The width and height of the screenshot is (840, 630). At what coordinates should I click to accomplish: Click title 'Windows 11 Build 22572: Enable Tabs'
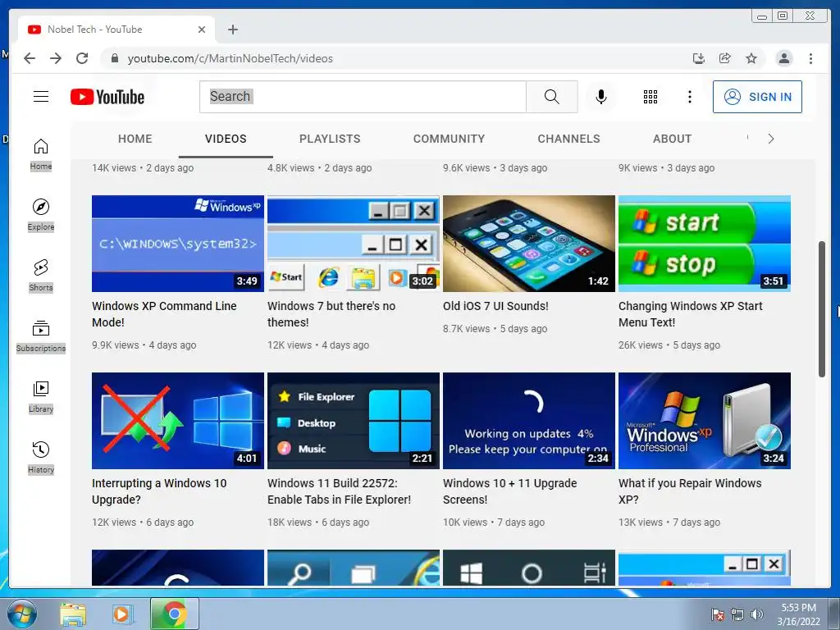click(339, 491)
